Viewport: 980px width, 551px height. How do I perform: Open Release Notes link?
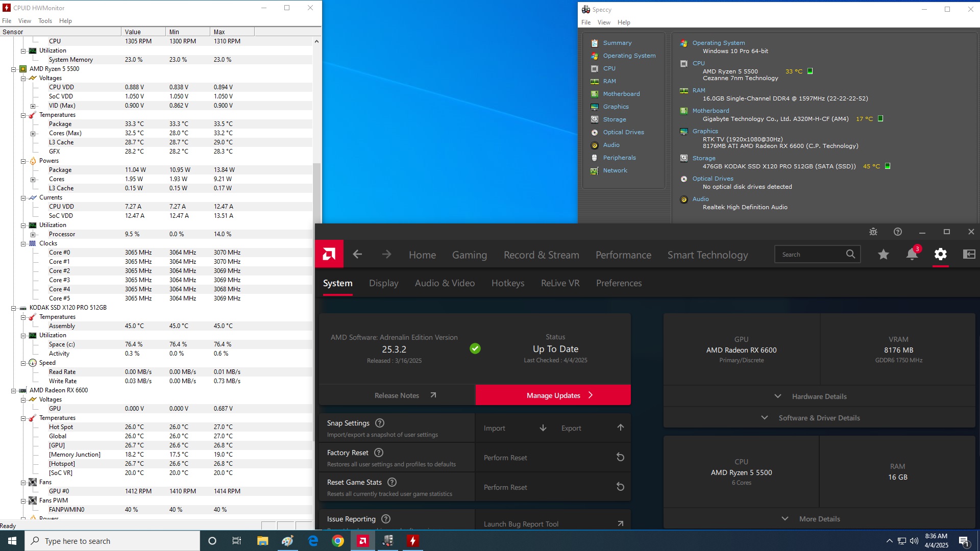coord(397,395)
